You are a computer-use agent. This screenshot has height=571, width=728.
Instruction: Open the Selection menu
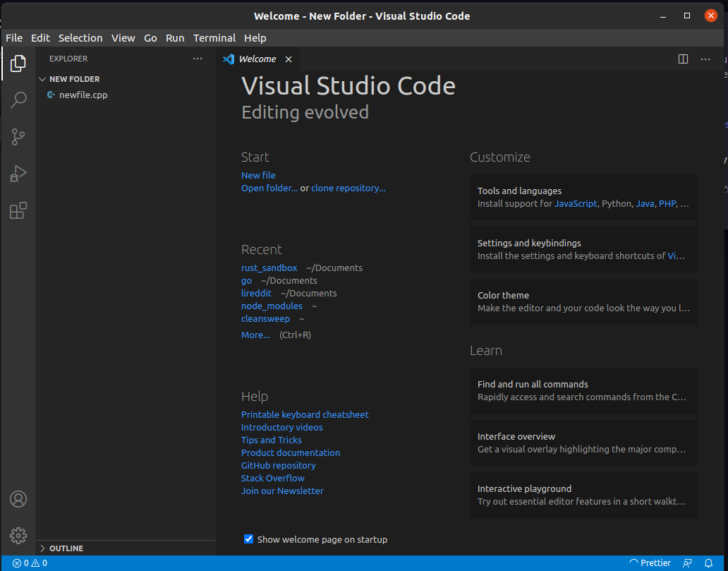pyautogui.click(x=80, y=38)
